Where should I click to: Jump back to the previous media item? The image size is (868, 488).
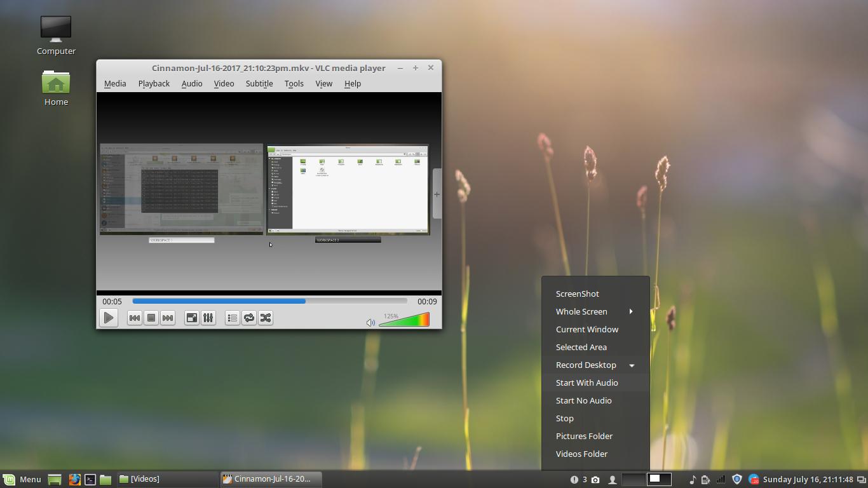[x=134, y=318]
